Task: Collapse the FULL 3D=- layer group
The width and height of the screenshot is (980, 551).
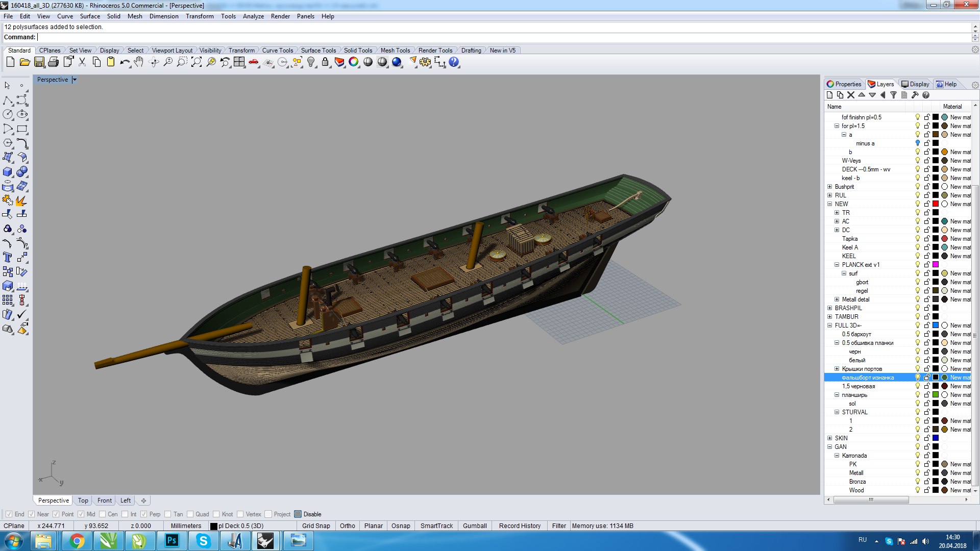Action: tap(830, 325)
